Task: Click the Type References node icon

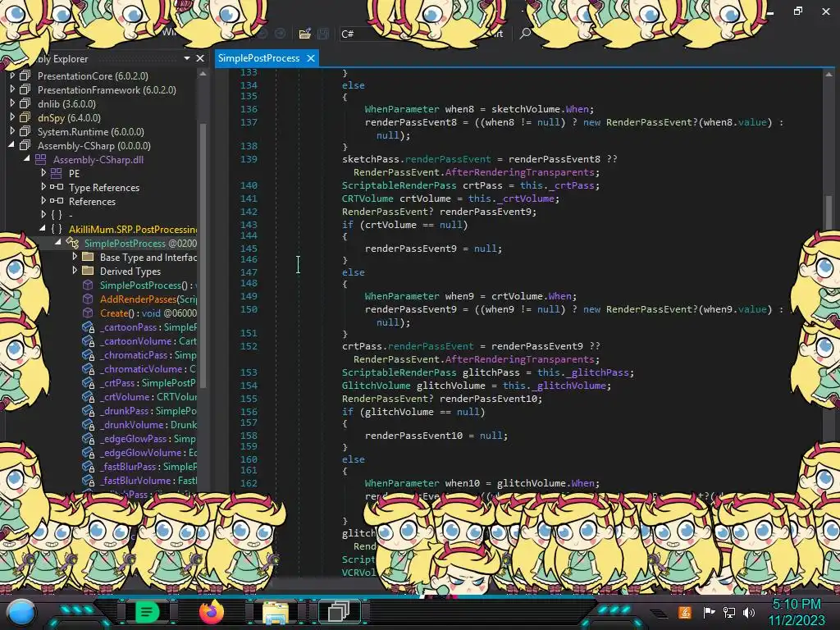Action: pyautogui.click(x=57, y=187)
